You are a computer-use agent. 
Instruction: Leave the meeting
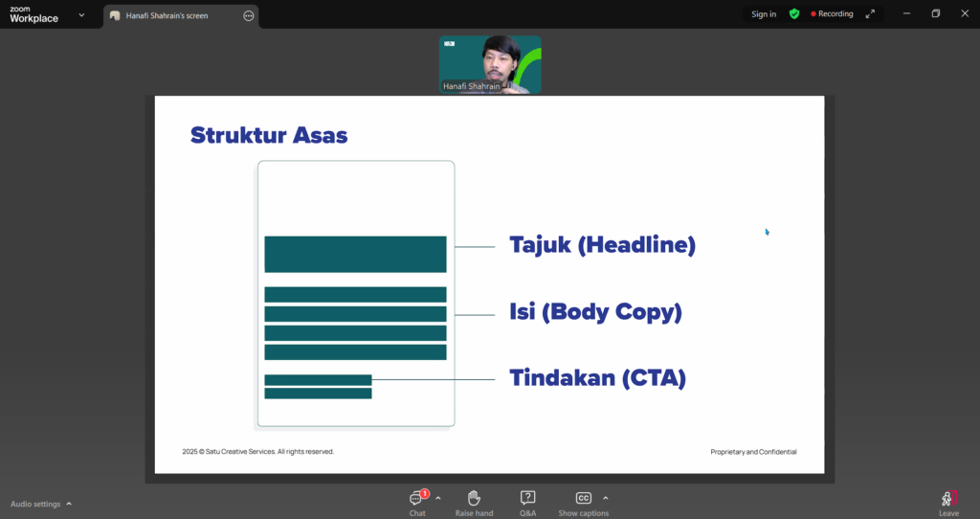click(x=948, y=504)
